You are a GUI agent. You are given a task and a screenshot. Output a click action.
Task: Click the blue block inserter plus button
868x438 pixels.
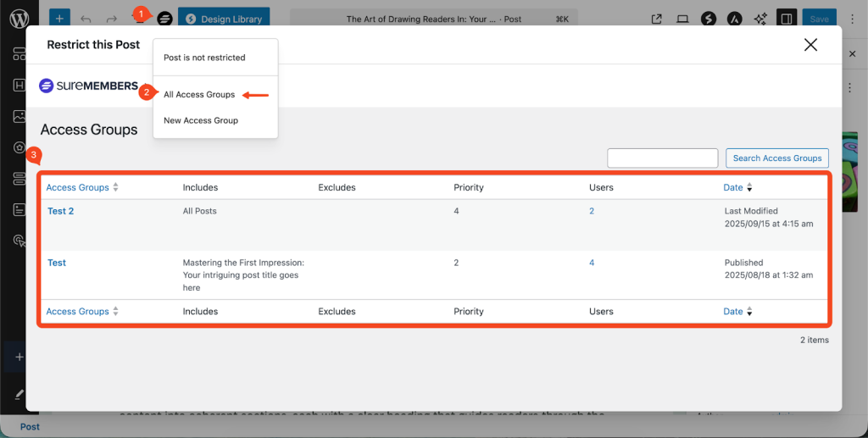point(59,19)
